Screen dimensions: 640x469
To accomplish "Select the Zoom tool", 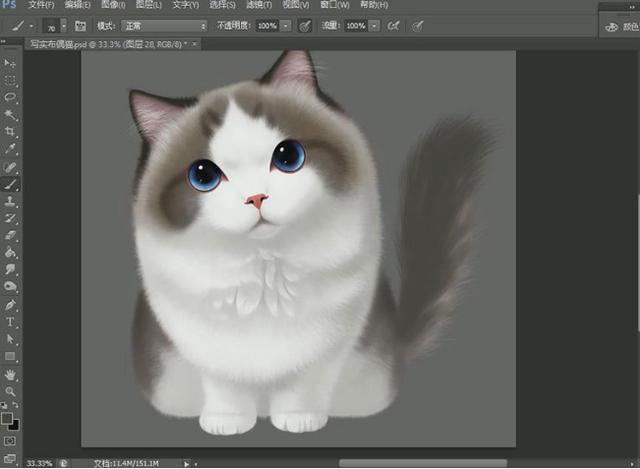I will point(11,391).
